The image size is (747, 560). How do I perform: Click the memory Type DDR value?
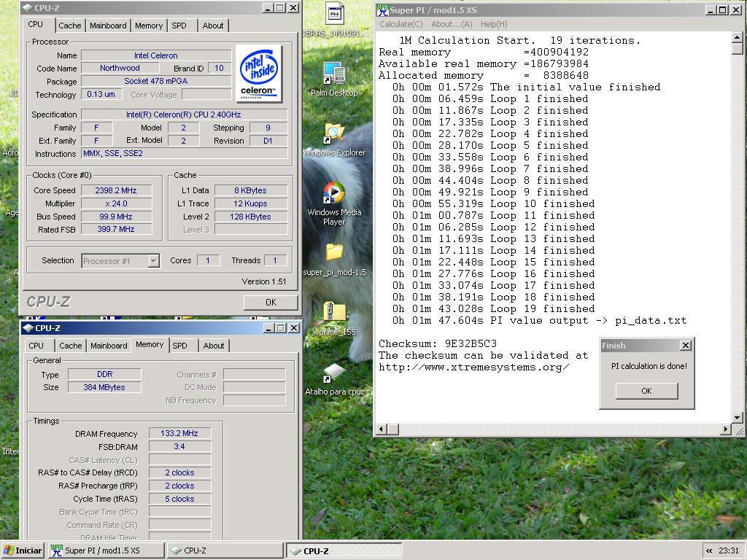tap(104, 374)
